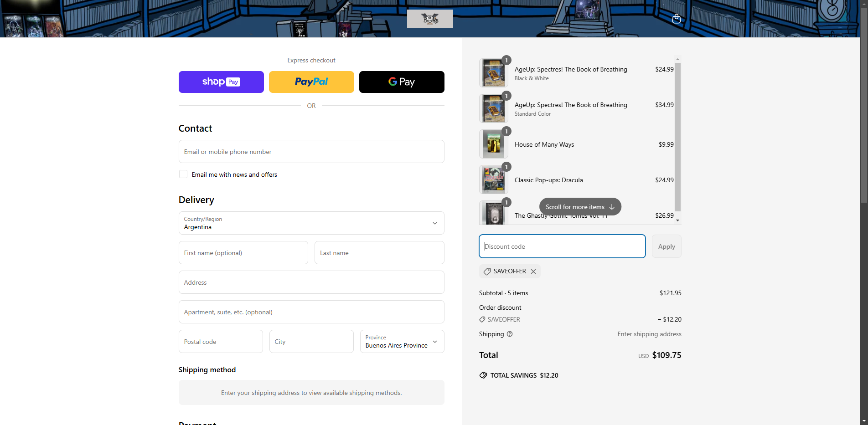Screen dimensions: 868x425
Task: Click the scroll-down arrow in item list
Action: pyautogui.click(x=678, y=220)
